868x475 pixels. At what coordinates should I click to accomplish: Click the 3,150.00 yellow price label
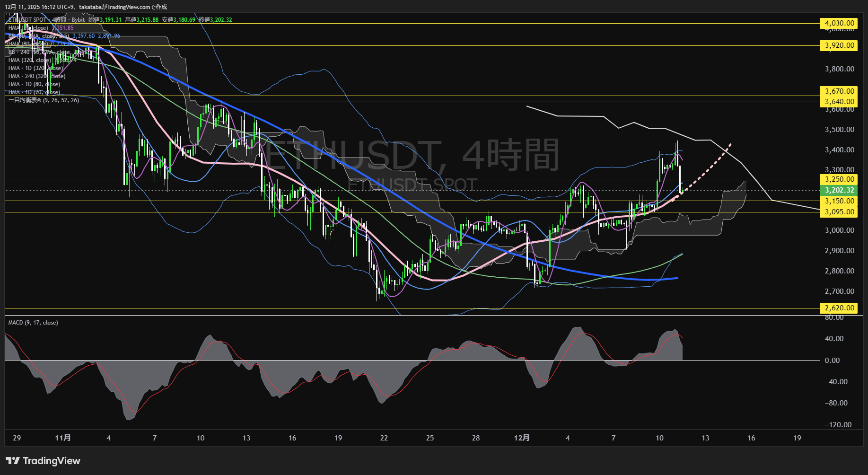(x=839, y=201)
